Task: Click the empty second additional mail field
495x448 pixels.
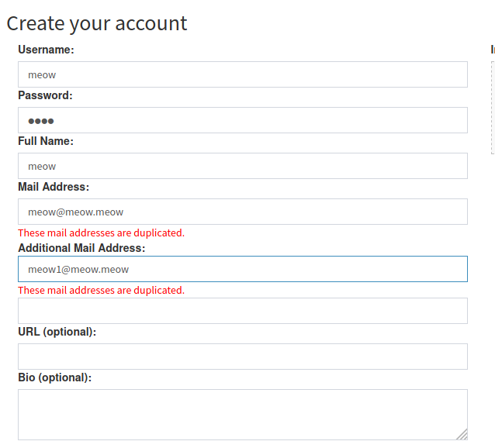Action: click(242, 311)
